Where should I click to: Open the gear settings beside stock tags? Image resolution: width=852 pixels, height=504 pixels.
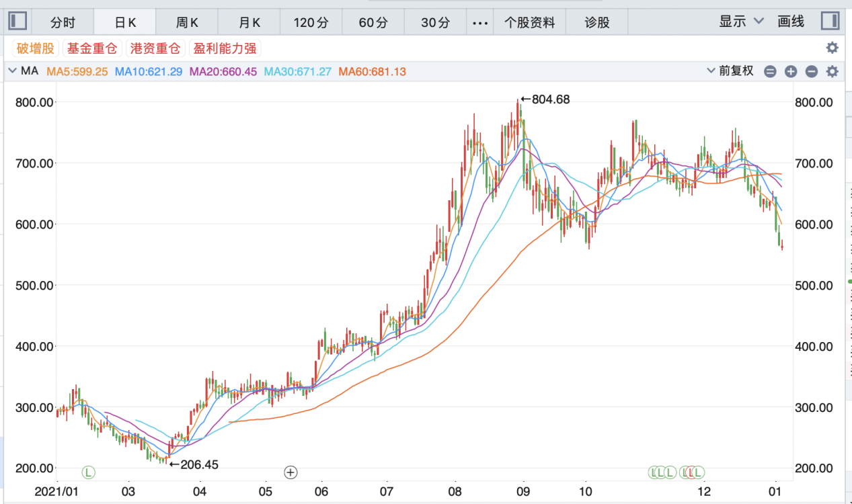832,48
